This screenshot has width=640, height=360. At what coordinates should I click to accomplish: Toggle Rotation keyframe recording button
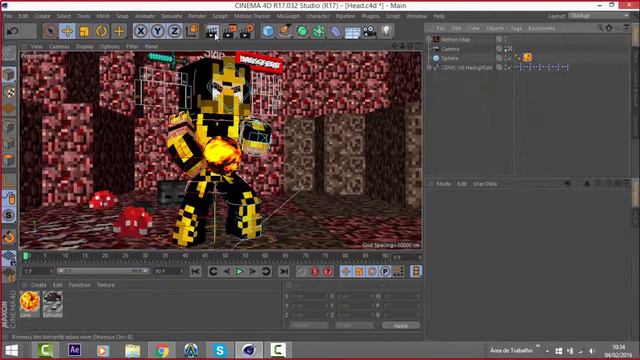pos(372,271)
